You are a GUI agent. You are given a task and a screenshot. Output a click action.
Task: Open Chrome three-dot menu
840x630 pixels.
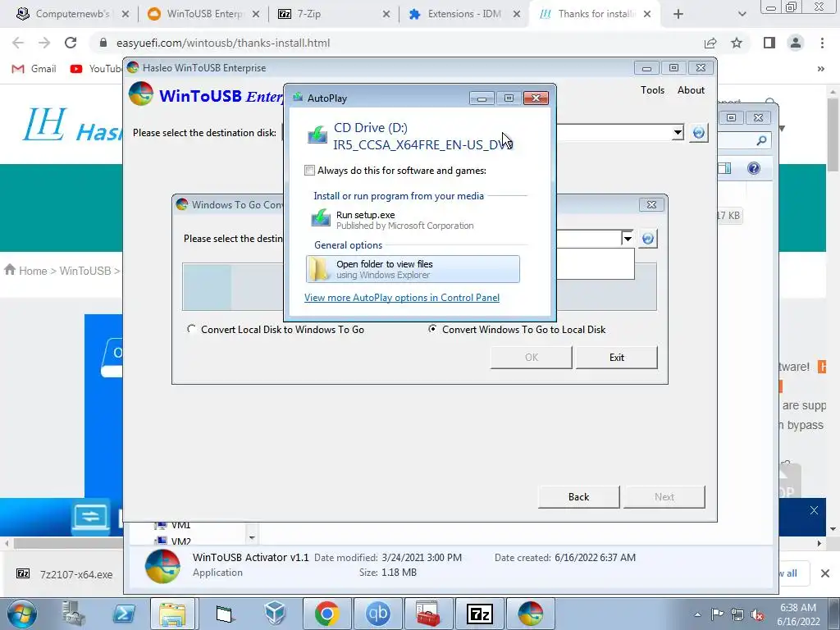822,43
